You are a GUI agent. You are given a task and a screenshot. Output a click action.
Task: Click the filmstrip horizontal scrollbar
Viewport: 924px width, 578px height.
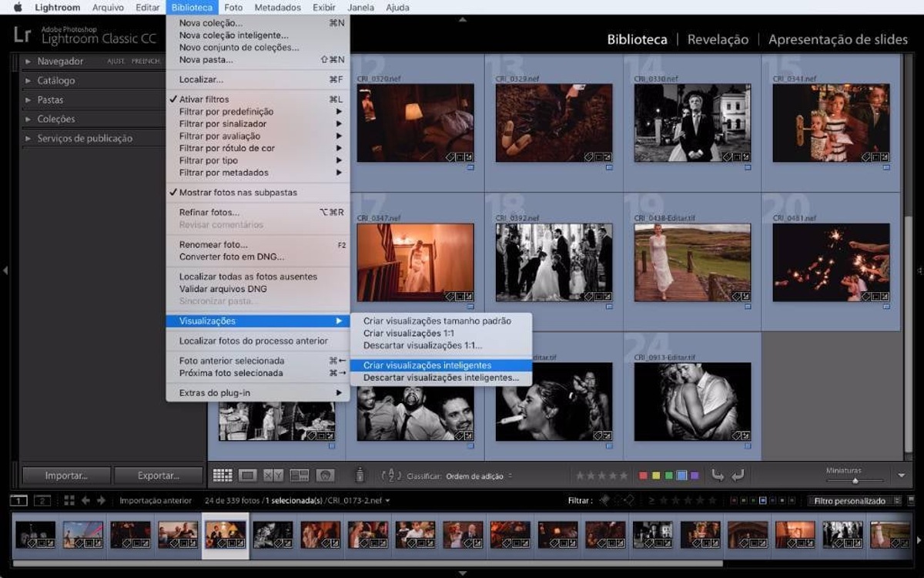(x=368, y=563)
